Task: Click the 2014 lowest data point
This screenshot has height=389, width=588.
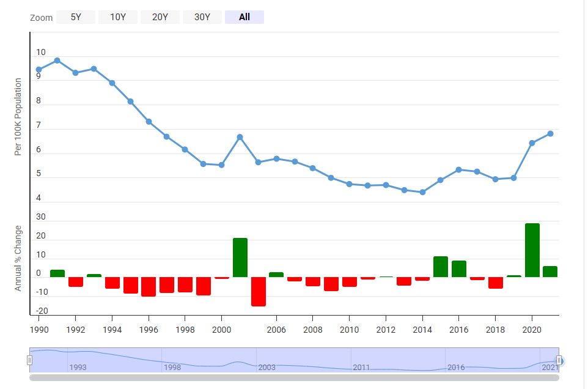Action: [x=422, y=192]
